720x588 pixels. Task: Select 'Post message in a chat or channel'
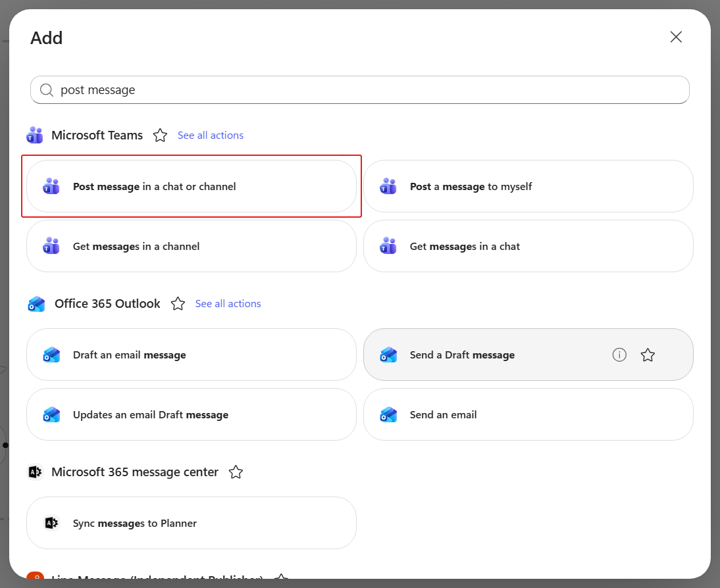pyautogui.click(x=192, y=186)
